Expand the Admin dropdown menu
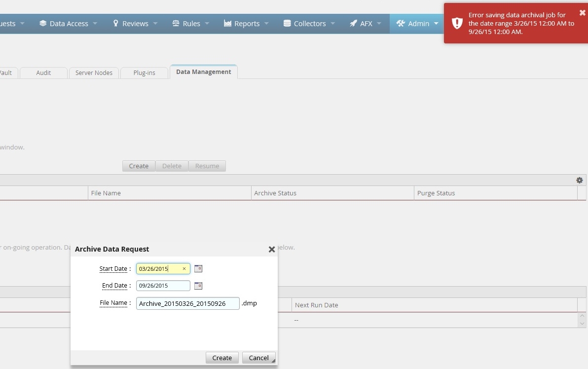Image resolution: width=588 pixels, height=369 pixels. click(x=417, y=24)
